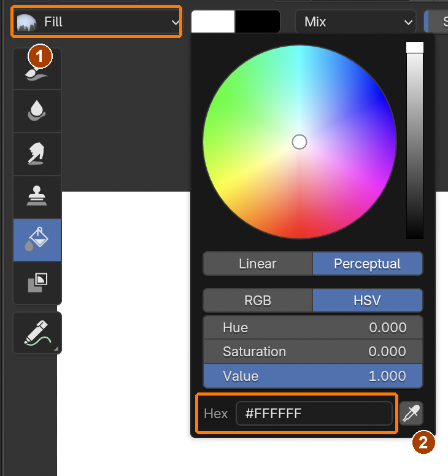The height and width of the screenshot is (476, 448).
Task: Select the Annotate pencil tool
Action: pyautogui.click(x=37, y=333)
